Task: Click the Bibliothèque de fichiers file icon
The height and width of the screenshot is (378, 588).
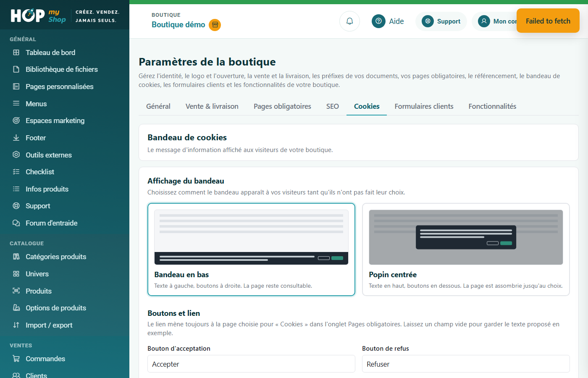Action: [x=16, y=69]
